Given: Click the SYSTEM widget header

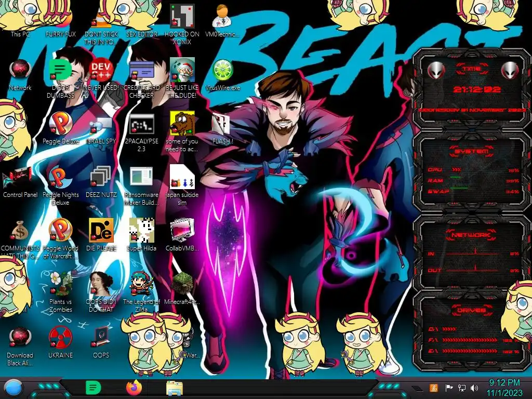Looking at the screenshot, I should [x=472, y=151].
